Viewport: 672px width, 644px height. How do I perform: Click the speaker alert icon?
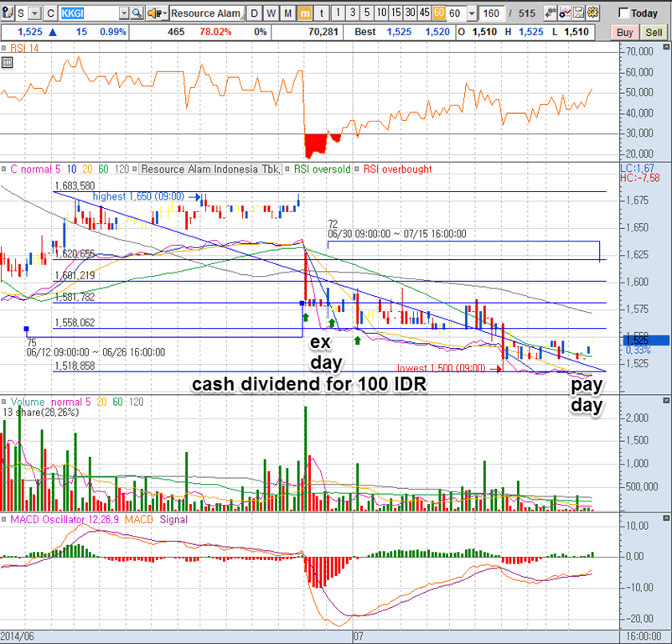coord(156,13)
